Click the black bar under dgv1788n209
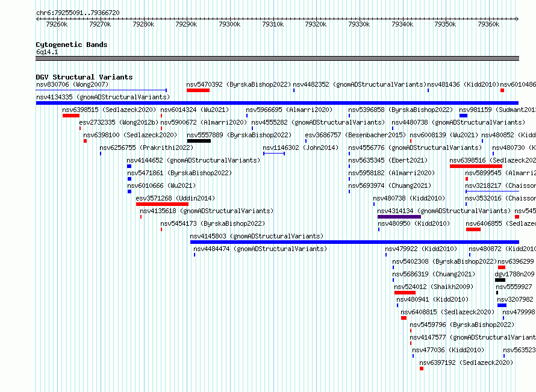The height and width of the screenshot is (392, 536). click(x=500, y=280)
